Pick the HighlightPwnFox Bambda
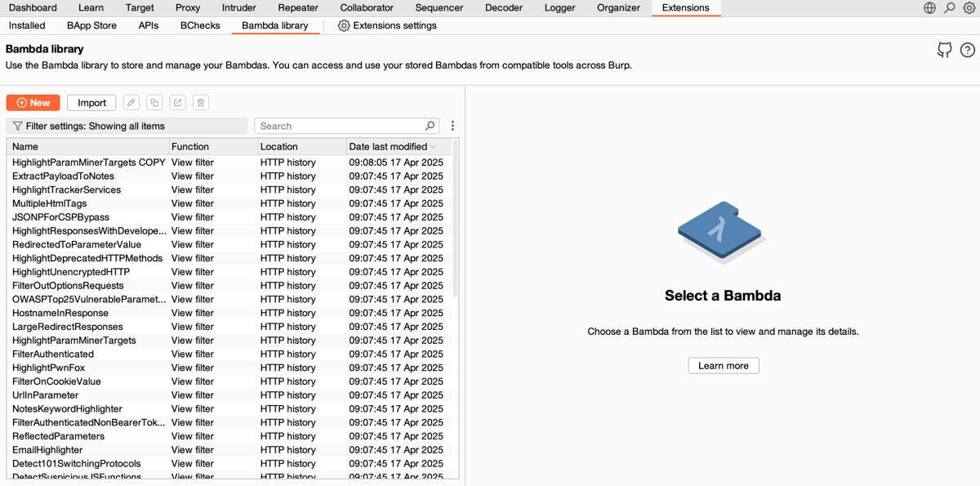The height and width of the screenshot is (486, 980). (229, 368)
